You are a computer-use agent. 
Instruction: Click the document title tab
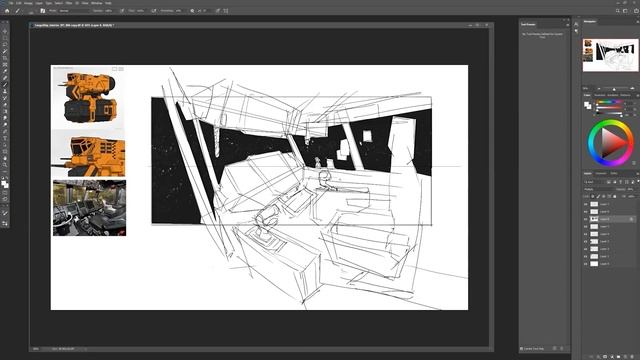[74, 25]
